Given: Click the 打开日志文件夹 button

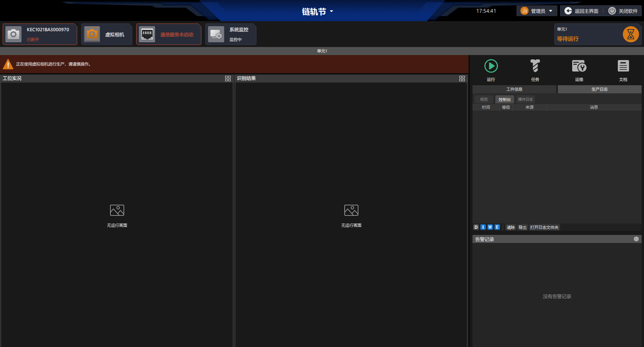Looking at the screenshot, I should click(x=544, y=227).
